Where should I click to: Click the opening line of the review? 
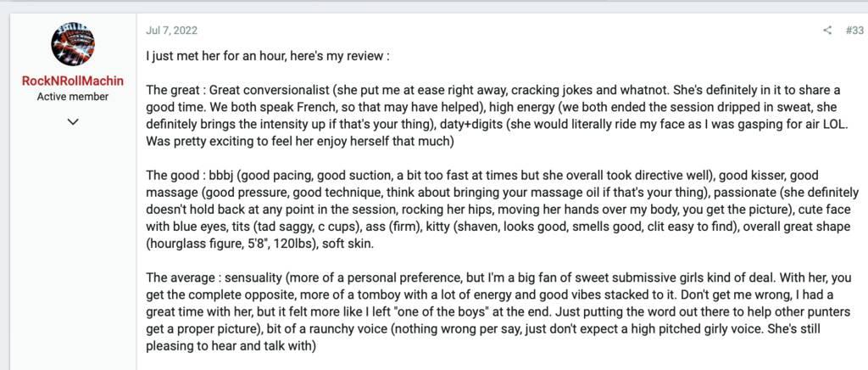tap(268, 57)
